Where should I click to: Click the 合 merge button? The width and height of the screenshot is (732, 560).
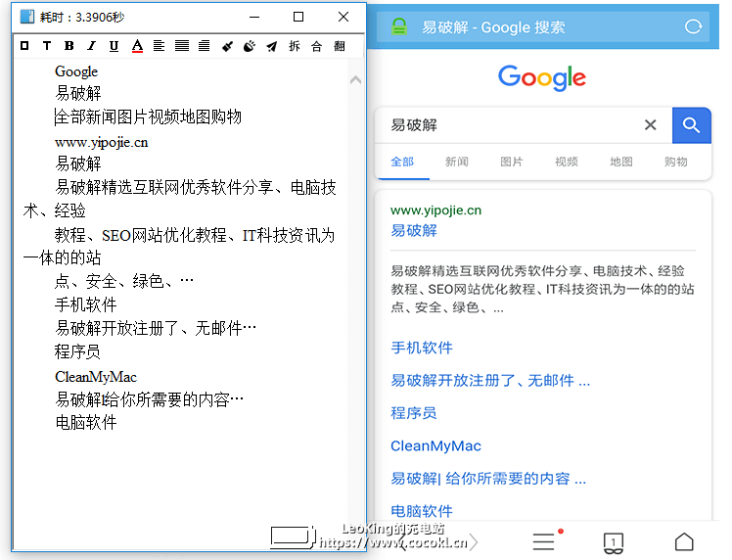point(316,46)
